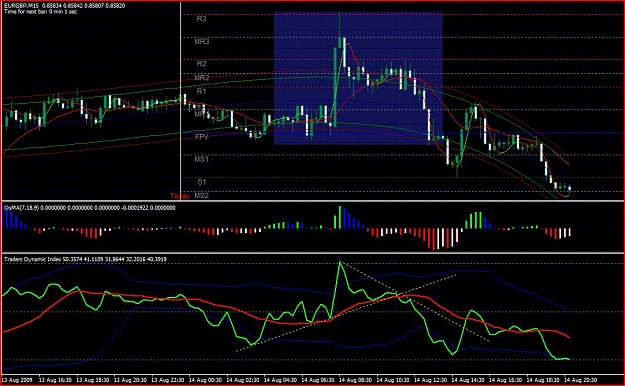The width and height of the screenshot is (625, 386).
Task: Click the '14 Aug 12:30' time label
Action: 430,380
